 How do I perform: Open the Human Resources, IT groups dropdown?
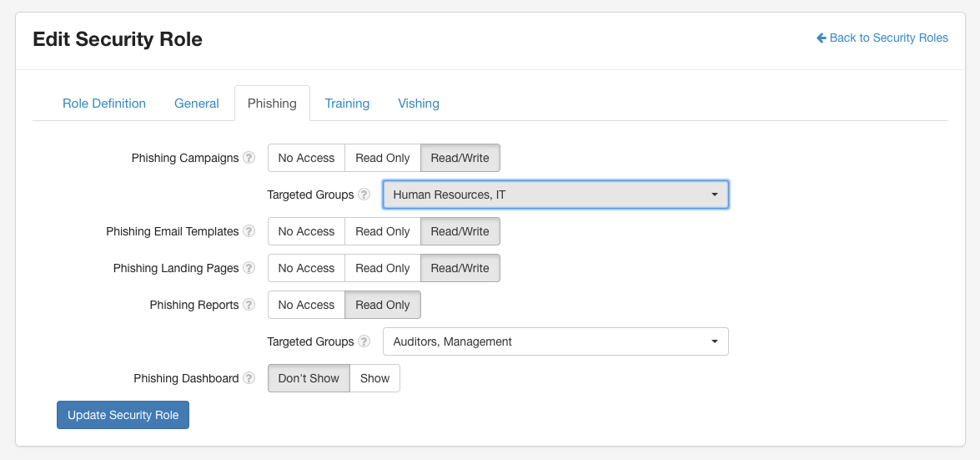555,195
